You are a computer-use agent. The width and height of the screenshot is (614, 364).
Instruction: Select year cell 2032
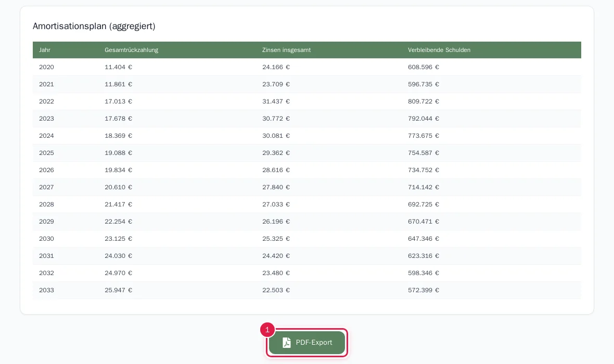[47, 273]
